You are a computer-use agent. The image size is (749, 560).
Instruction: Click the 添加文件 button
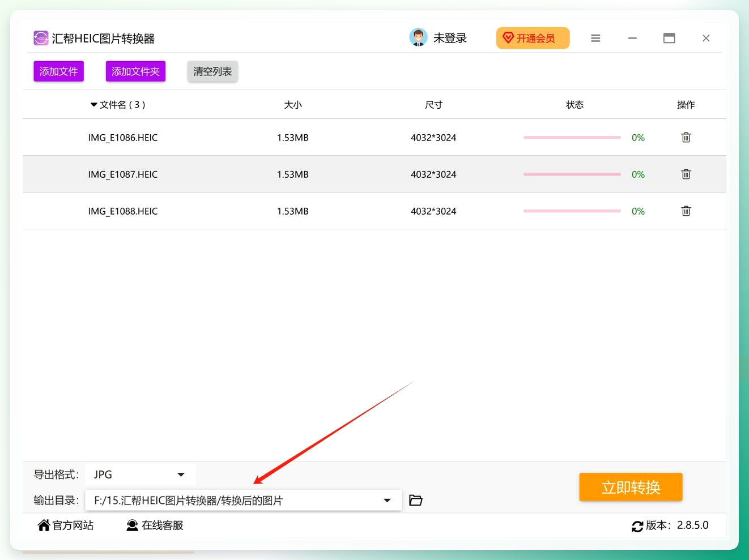(x=58, y=71)
